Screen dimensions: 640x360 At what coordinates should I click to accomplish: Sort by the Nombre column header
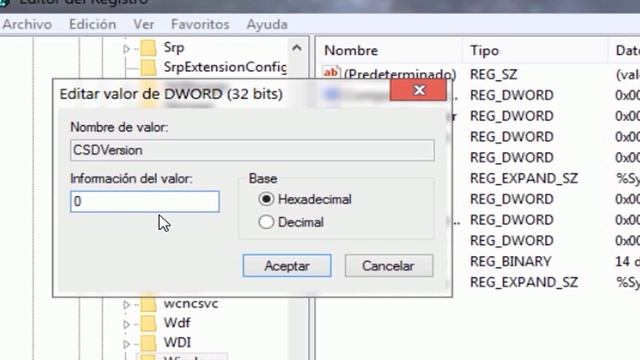tap(351, 51)
